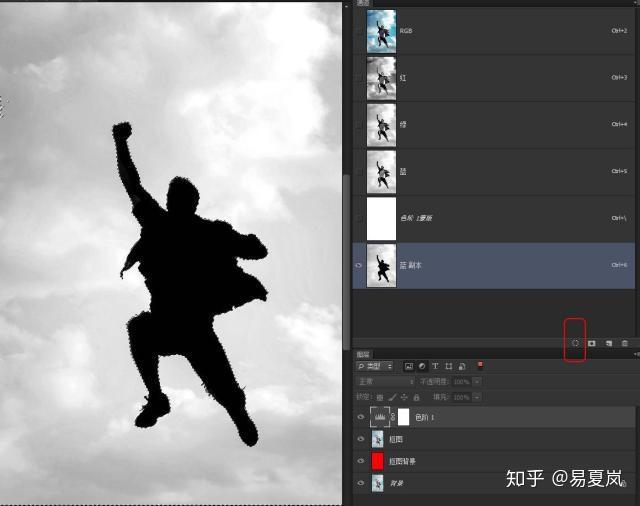Click the '绿' channel name
Viewport: 640px width, 506px height.
(403, 125)
